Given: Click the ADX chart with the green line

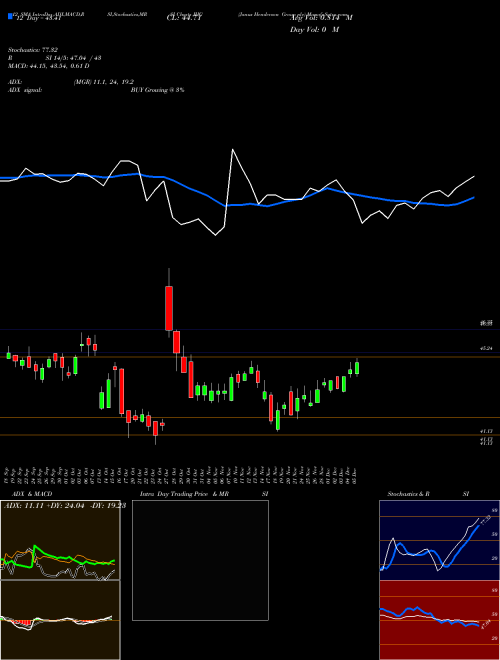Looking at the screenshot, I should pos(60,540).
